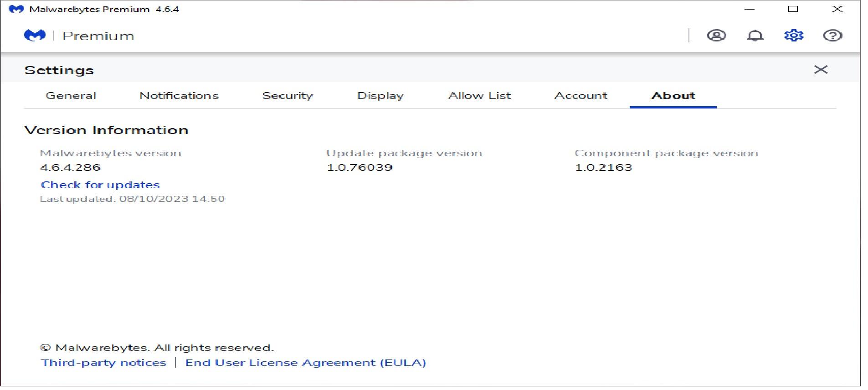Click the Update package version label

(x=404, y=153)
